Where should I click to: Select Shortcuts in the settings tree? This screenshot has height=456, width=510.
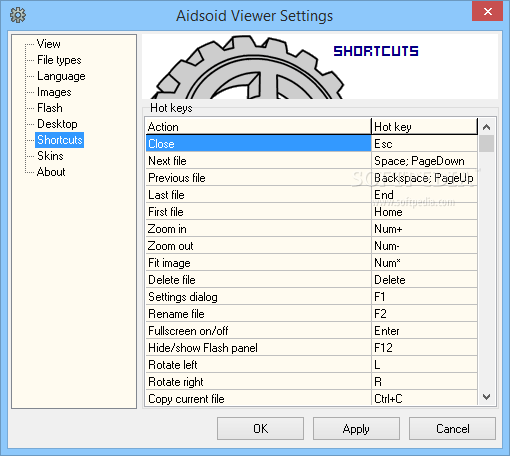[x=60, y=140]
